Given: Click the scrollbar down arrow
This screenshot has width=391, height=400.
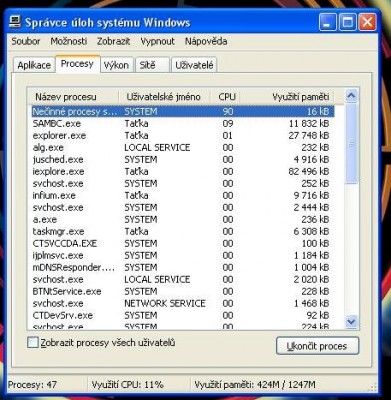Looking at the screenshot, I should pos(351,322).
